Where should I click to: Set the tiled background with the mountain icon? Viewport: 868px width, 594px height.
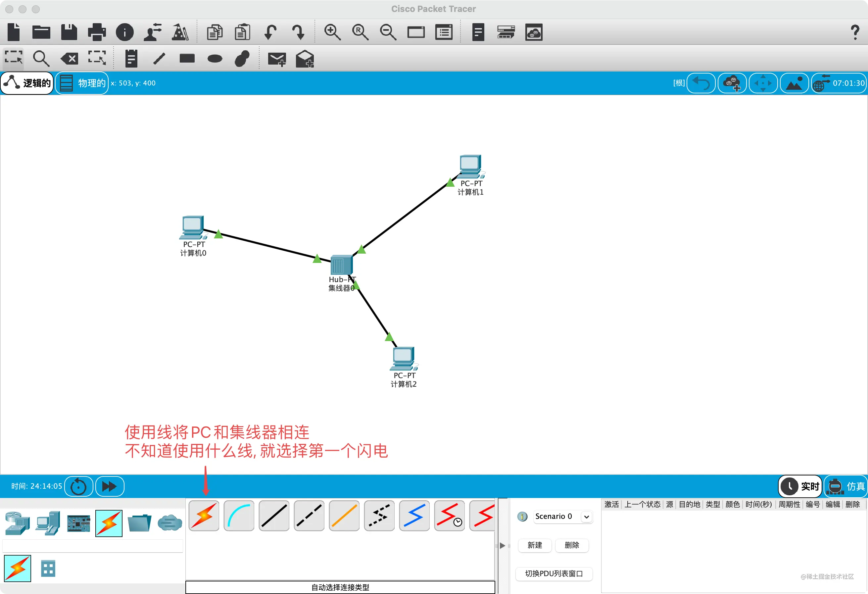[x=794, y=83]
